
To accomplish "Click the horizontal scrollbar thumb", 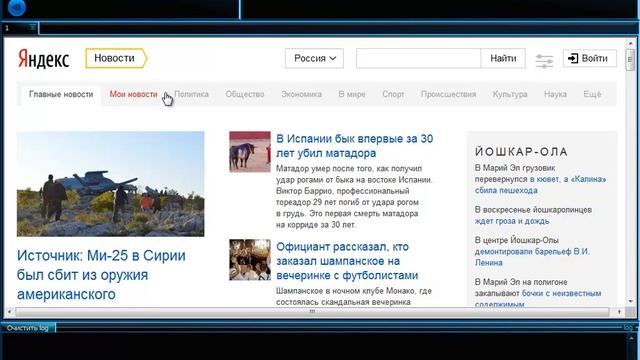I will [312, 312].
